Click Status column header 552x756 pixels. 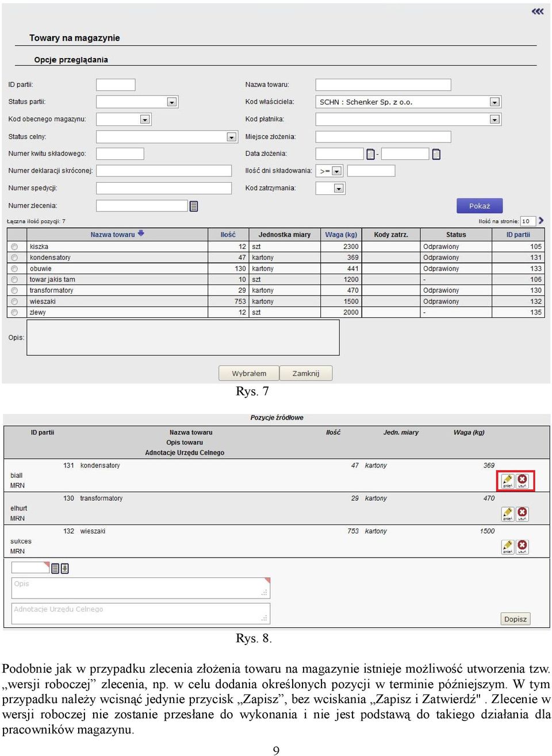click(456, 235)
